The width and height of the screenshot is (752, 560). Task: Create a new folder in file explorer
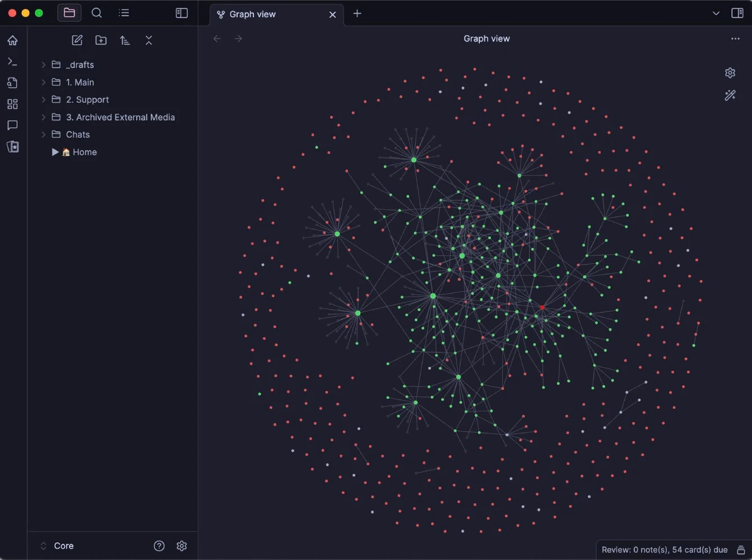[101, 40]
